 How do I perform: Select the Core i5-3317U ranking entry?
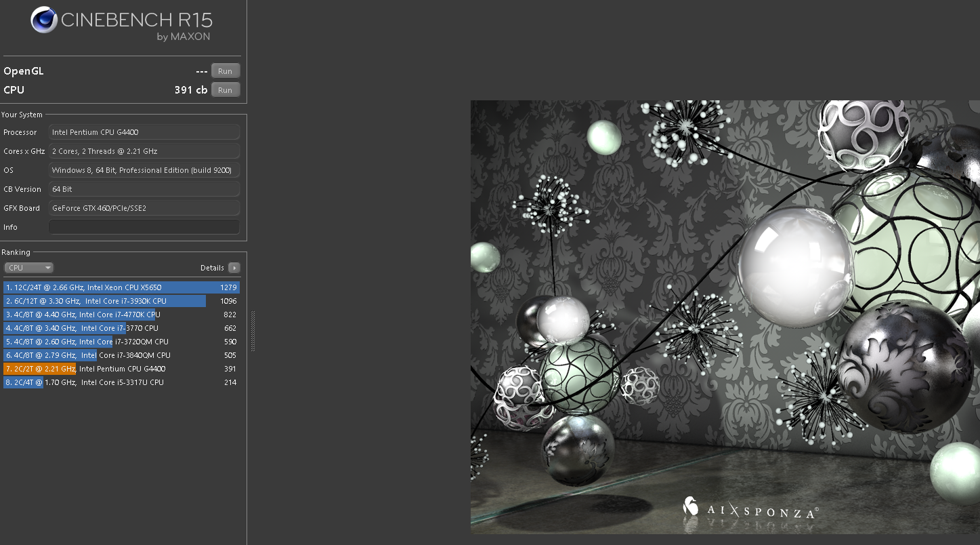[121, 382]
